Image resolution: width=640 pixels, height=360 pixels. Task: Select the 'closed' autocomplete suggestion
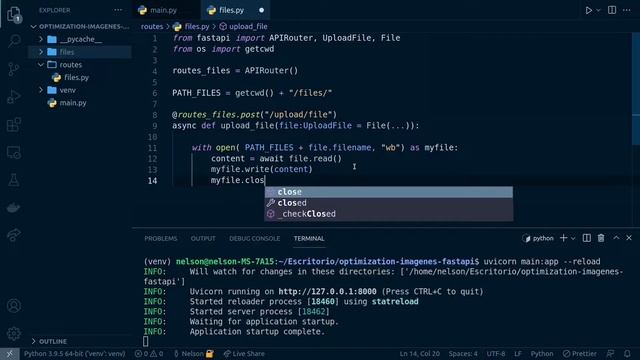tap(389, 203)
